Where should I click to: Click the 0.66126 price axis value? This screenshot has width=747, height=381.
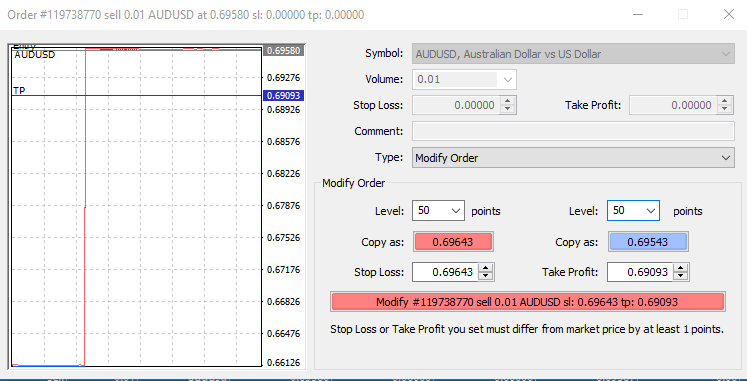click(283, 363)
